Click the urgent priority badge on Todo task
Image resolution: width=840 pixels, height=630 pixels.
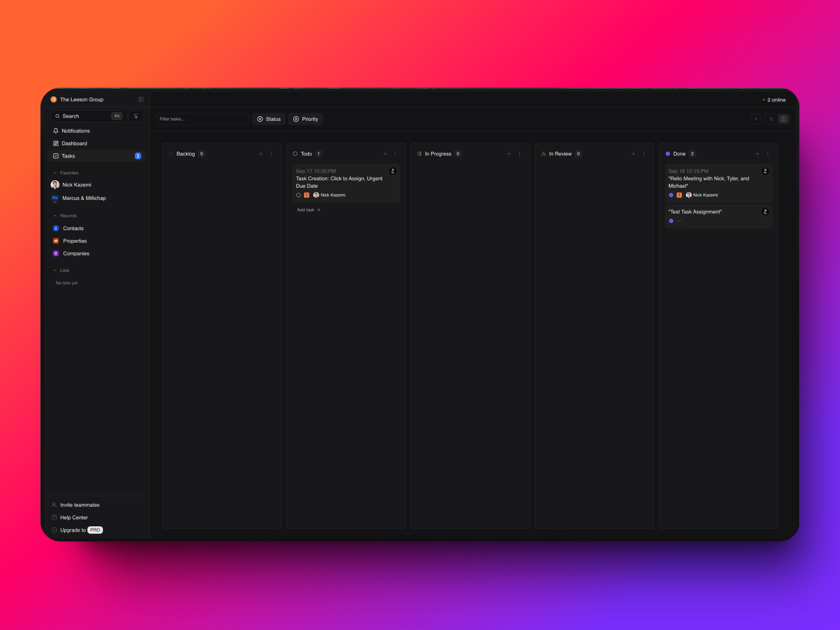307,195
